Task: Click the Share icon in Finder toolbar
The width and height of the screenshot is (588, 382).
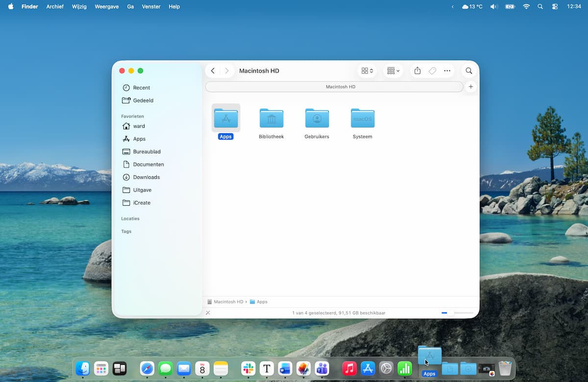Action: (x=417, y=71)
